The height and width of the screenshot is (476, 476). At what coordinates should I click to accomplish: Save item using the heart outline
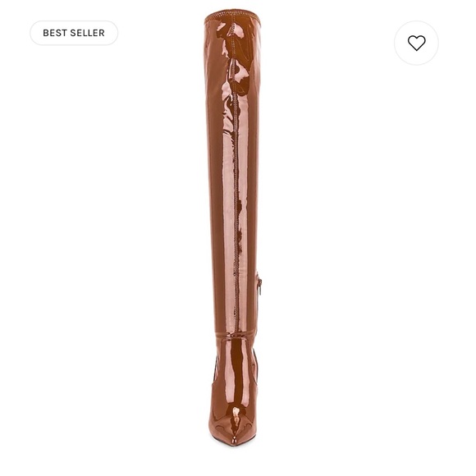tap(416, 43)
